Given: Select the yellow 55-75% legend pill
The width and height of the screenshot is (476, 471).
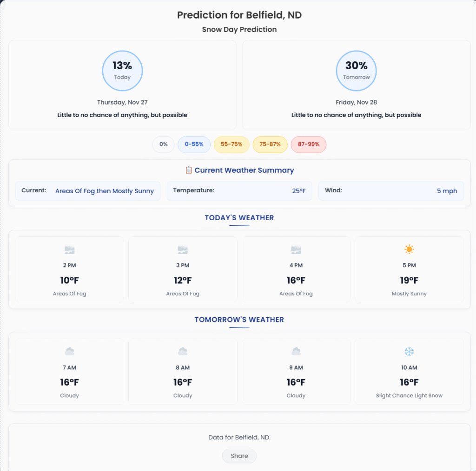Looking at the screenshot, I should pyautogui.click(x=231, y=144).
